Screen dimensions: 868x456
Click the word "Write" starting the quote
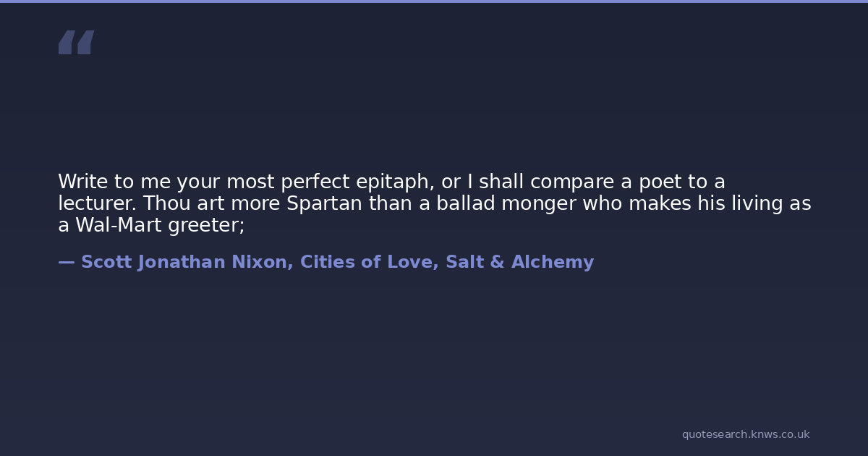[82, 182]
